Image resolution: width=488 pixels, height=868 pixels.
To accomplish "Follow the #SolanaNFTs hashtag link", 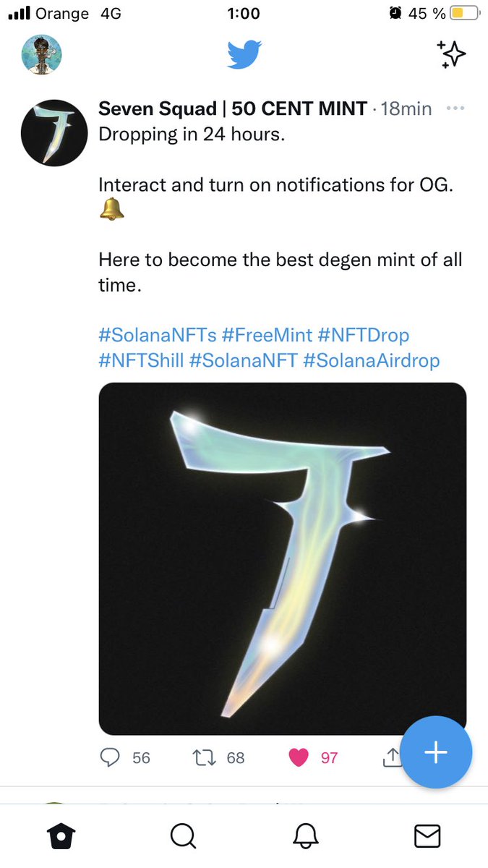I will (x=157, y=336).
